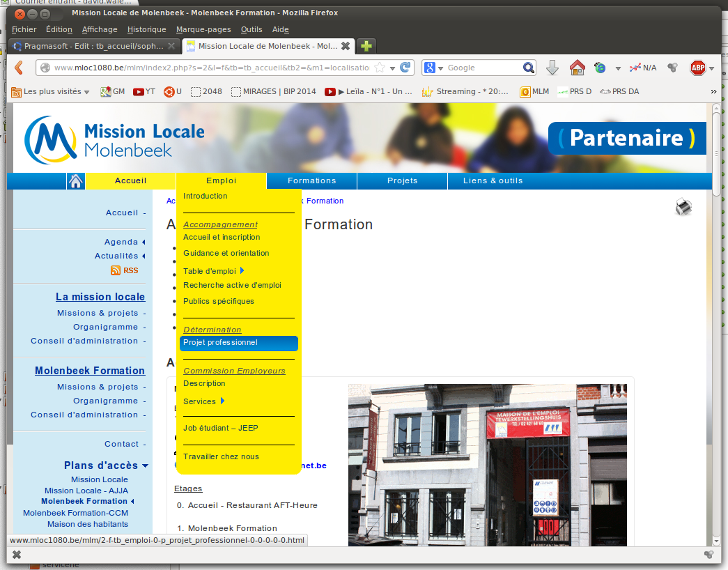Click the Firefox home toolbar icon
728x570 pixels.
click(577, 68)
